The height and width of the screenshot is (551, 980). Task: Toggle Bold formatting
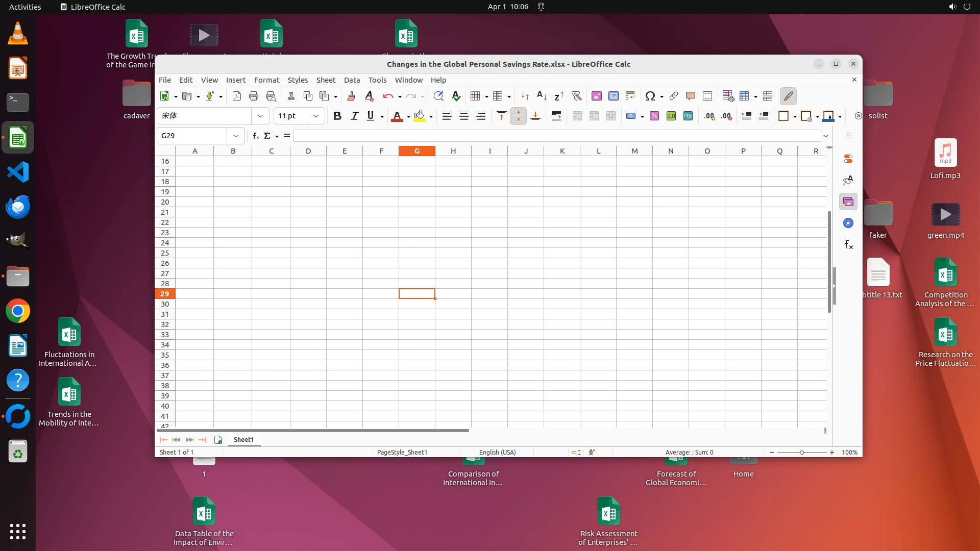tap(337, 116)
